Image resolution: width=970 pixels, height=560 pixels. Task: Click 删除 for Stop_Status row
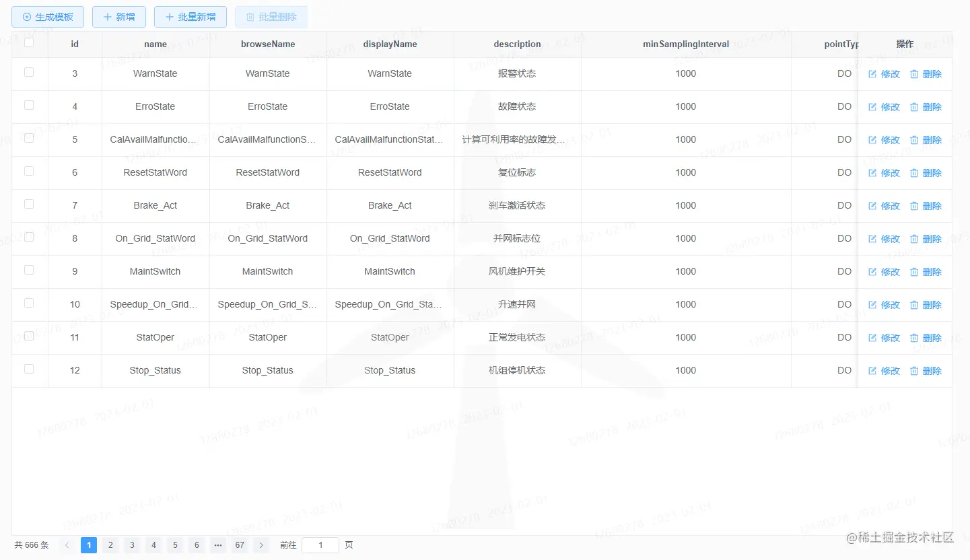click(x=926, y=371)
